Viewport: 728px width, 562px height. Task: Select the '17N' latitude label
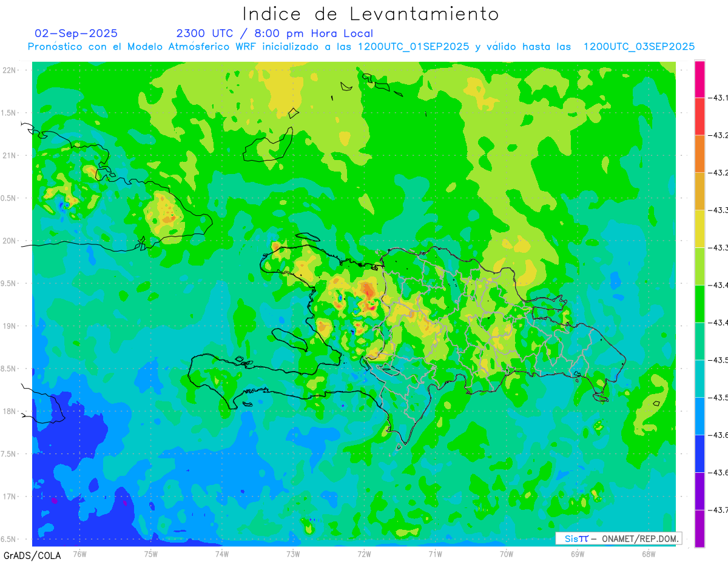(10, 497)
